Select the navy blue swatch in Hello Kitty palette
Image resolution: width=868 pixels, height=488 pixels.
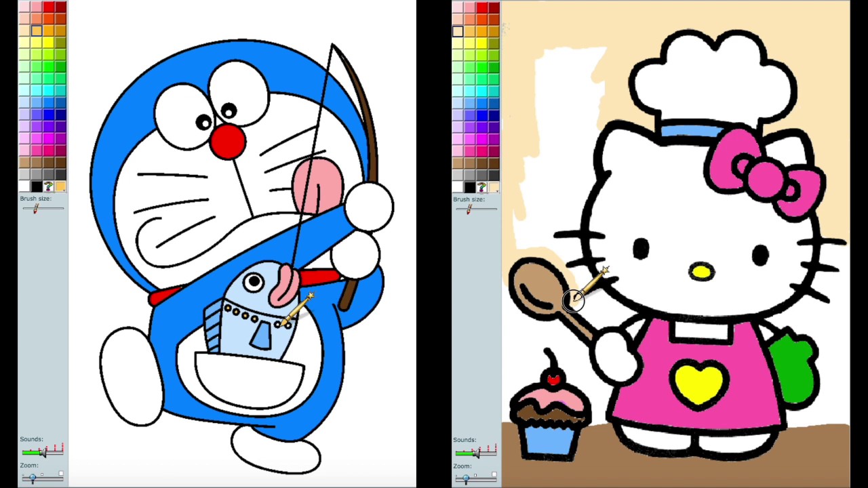pos(494,114)
